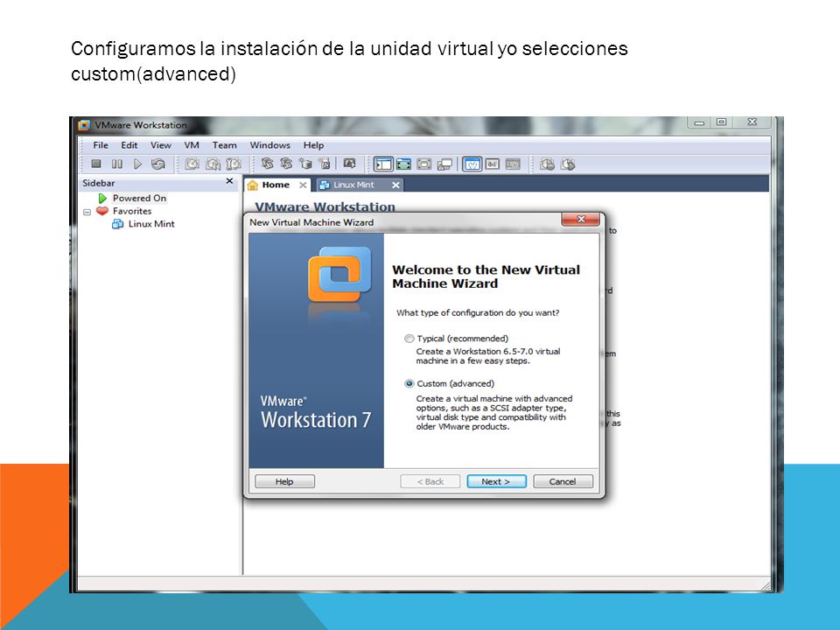This screenshot has width=840, height=630.
Task: Click the Full Screen view icon
Action: click(423, 164)
